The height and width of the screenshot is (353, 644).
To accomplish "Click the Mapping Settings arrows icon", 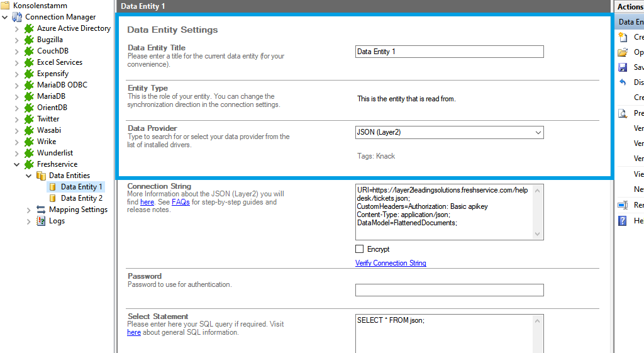I will [x=41, y=210].
